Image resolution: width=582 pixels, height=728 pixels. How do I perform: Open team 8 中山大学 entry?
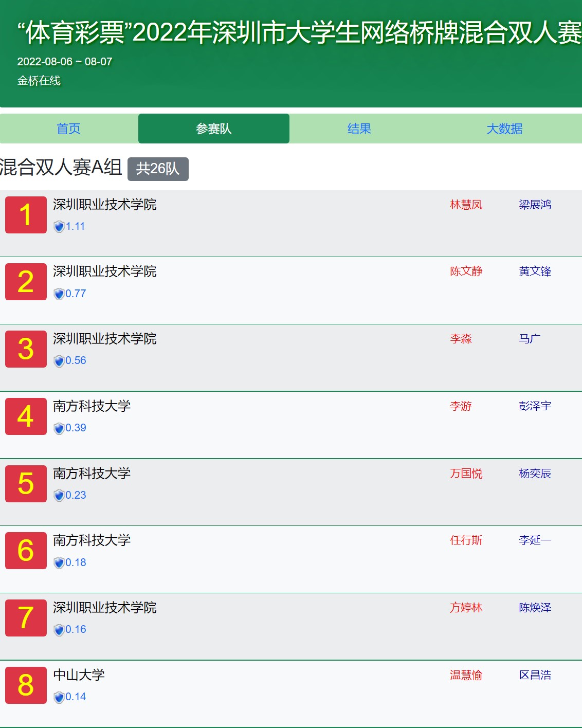[x=79, y=675]
